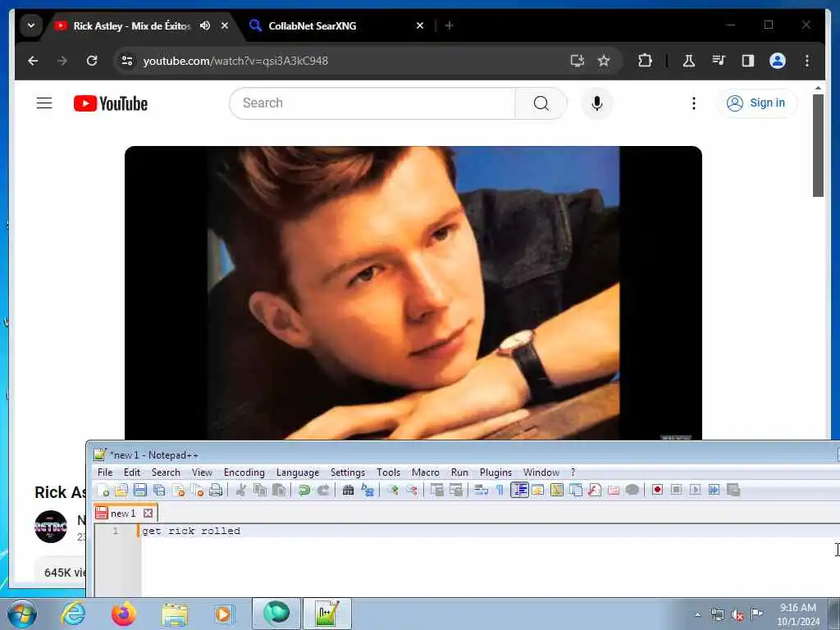
Task: Click the Copy icon in Notepad++ toolbar
Action: click(260, 490)
